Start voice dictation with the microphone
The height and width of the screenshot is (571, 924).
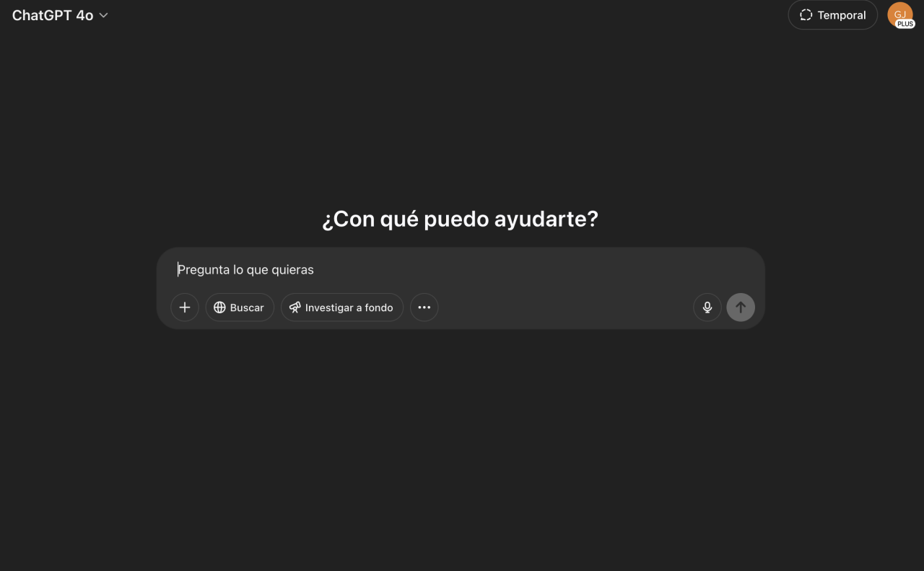pyautogui.click(x=707, y=308)
